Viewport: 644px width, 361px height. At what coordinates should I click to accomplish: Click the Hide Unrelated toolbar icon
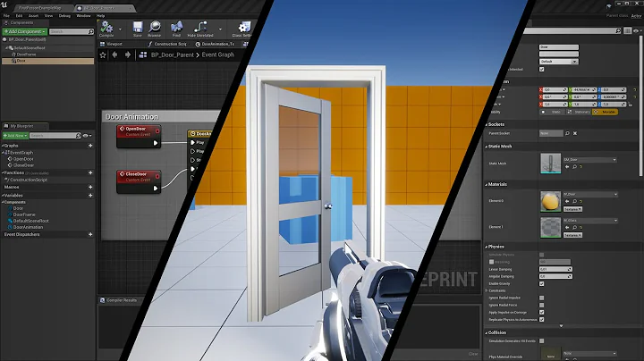200,27
